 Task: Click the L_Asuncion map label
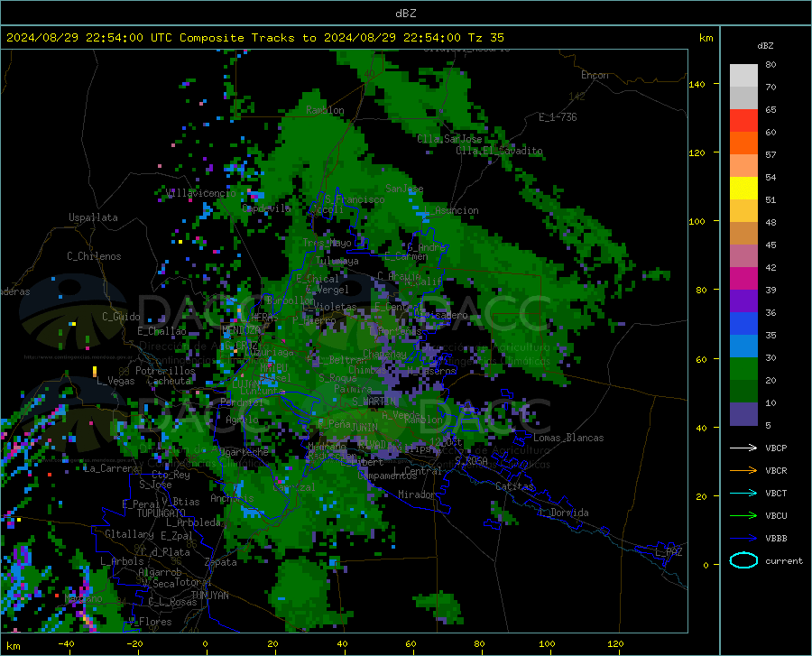[x=450, y=210]
